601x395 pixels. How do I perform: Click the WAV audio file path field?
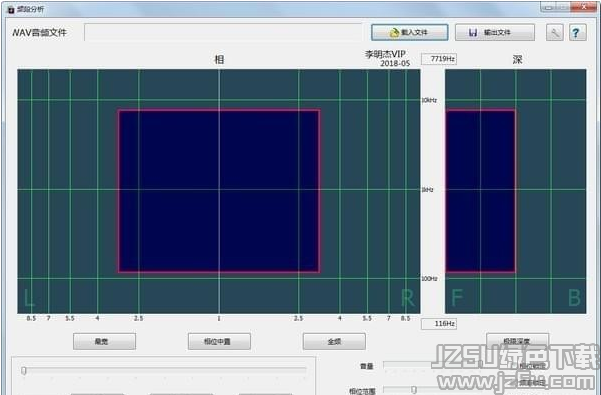pyautogui.click(x=223, y=32)
